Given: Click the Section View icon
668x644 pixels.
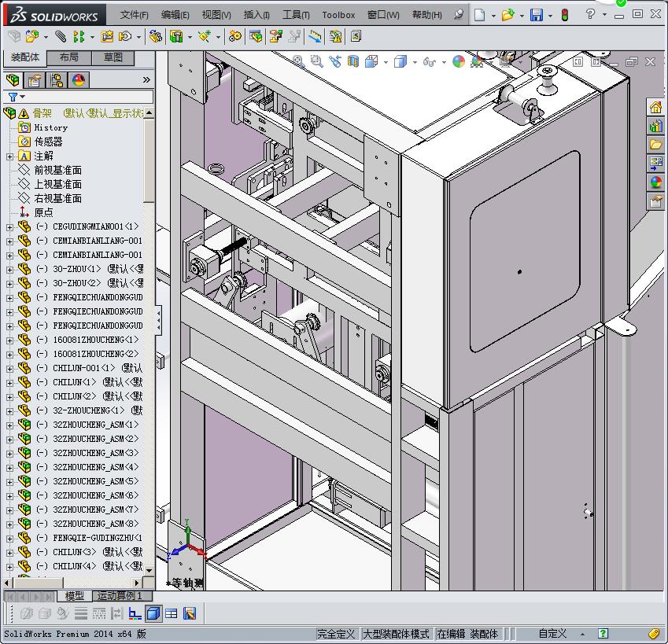Looking at the screenshot, I should [x=353, y=61].
